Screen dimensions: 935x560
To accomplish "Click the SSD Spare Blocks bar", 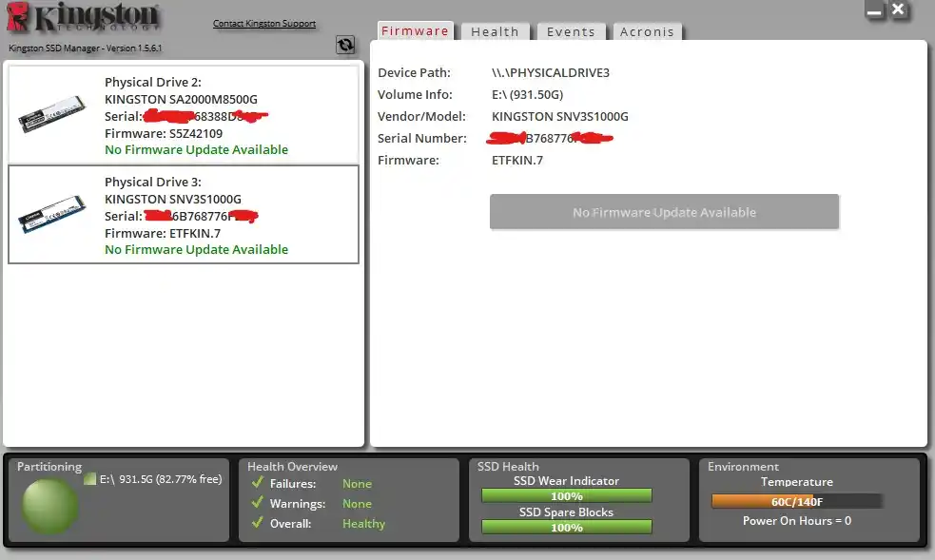I will coord(567,527).
